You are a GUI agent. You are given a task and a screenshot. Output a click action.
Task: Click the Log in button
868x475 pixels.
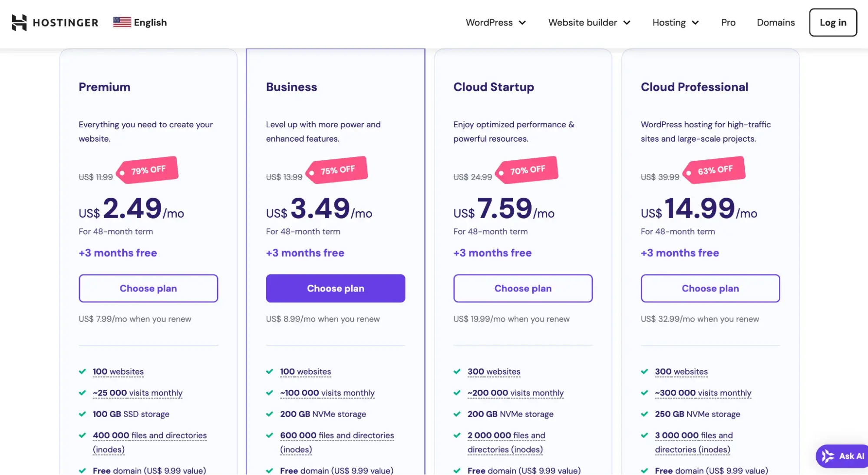[833, 23]
